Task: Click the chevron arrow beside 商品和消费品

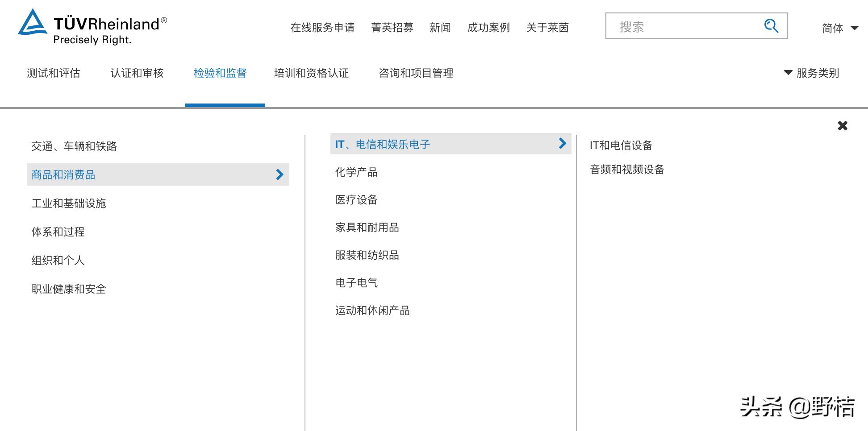Action: pyautogui.click(x=280, y=174)
